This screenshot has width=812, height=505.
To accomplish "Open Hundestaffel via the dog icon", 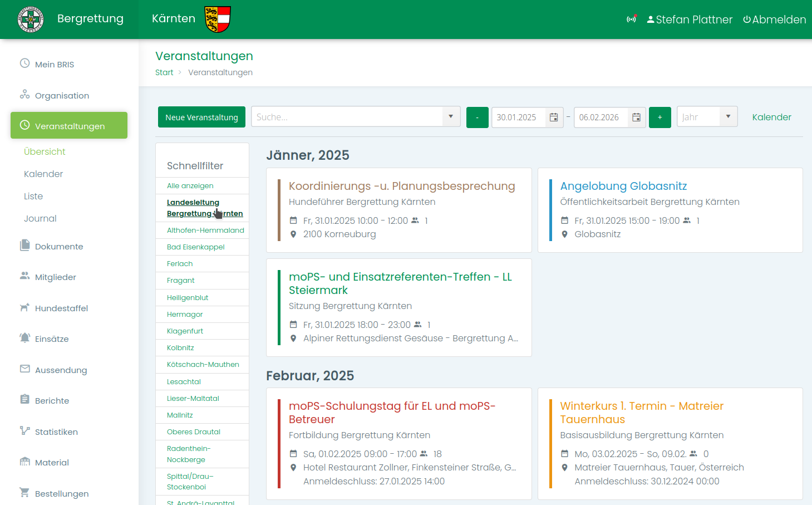I will tap(24, 308).
